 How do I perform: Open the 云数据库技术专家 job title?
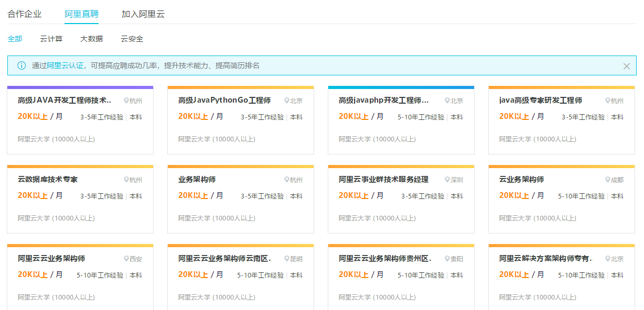[48, 179]
